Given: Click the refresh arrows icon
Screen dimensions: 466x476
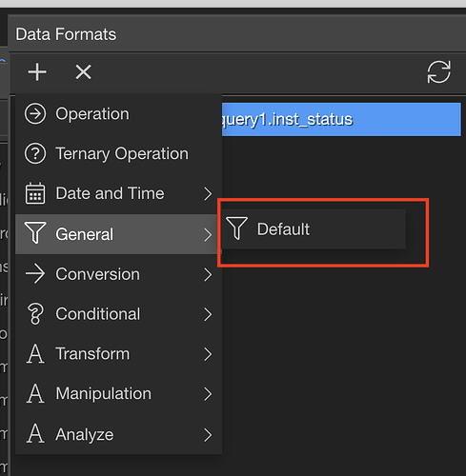Looking at the screenshot, I should 438,72.
